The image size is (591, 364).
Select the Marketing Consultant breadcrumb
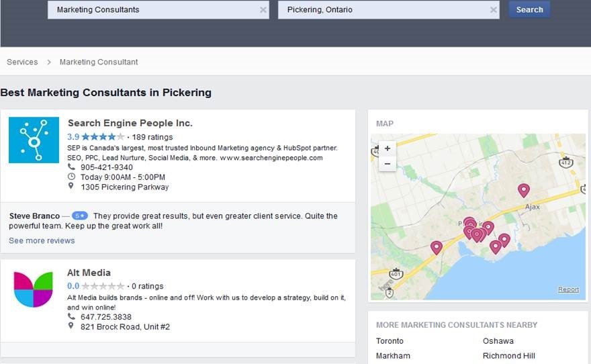pos(99,62)
